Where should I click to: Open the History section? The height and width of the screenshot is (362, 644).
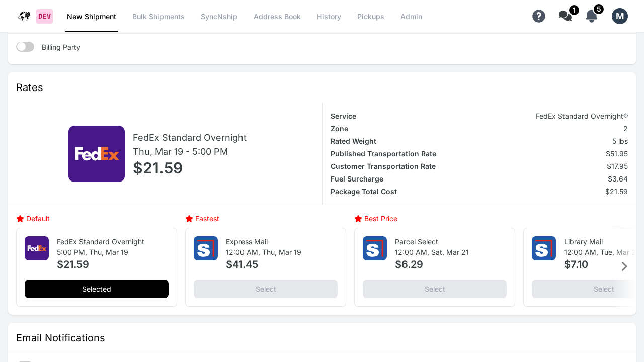click(x=329, y=17)
